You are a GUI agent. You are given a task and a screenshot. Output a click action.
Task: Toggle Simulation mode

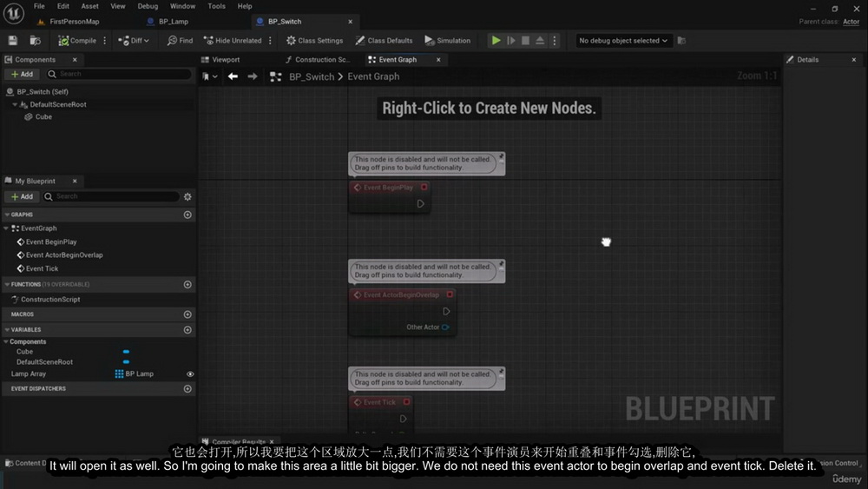point(448,41)
